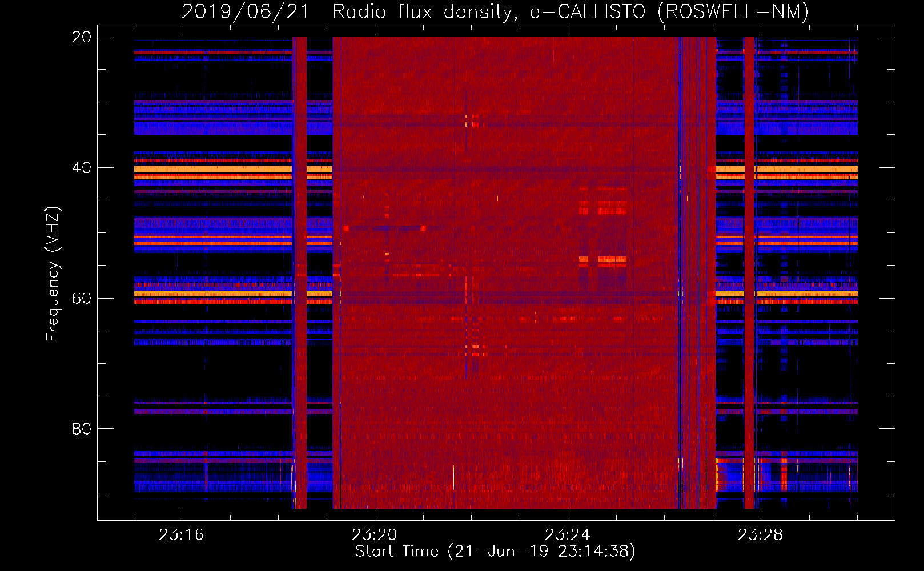Select the 'Frequency (MHZ)' y-axis label
Viewport: 924px width, 571px height.
53,274
